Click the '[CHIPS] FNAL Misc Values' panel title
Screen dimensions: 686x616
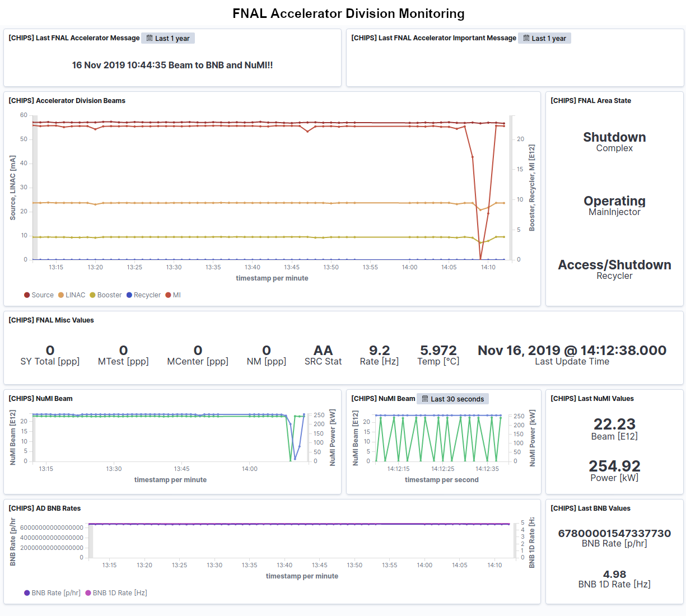[x=51, y=320]
